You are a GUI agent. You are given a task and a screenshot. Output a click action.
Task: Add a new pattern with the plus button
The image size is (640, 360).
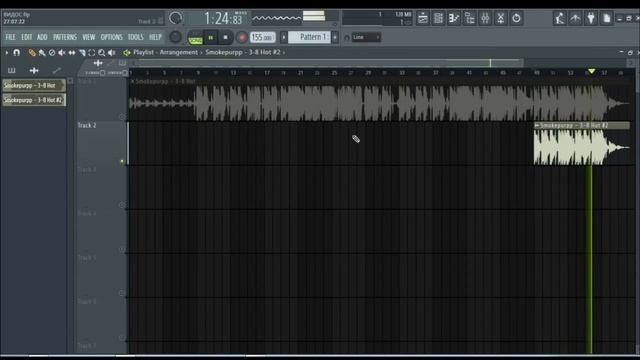tap(335, 37)
